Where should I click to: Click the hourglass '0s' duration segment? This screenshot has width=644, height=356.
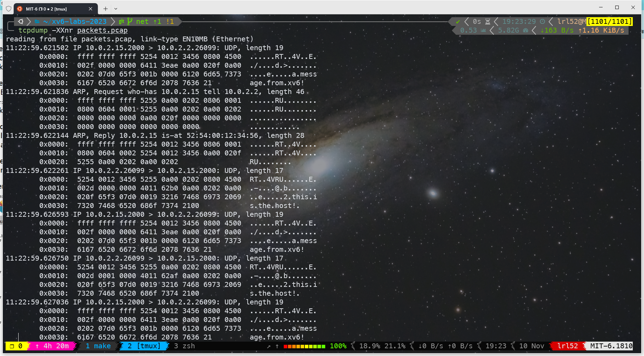point(481,21)
